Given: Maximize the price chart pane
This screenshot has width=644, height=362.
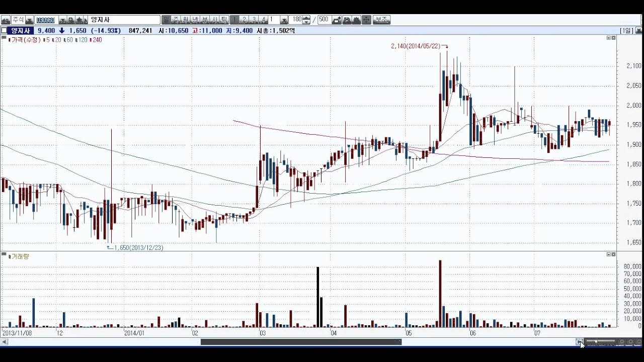Looking at the screenshot, I should [609, 38].
